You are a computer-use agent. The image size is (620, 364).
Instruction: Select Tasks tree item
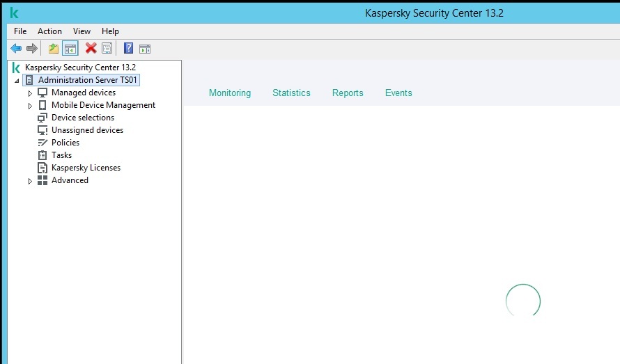coord(62,155)
